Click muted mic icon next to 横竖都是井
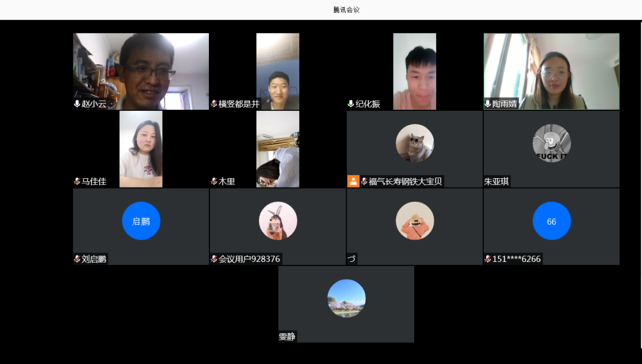642x364 pixels. coord(214,104)
